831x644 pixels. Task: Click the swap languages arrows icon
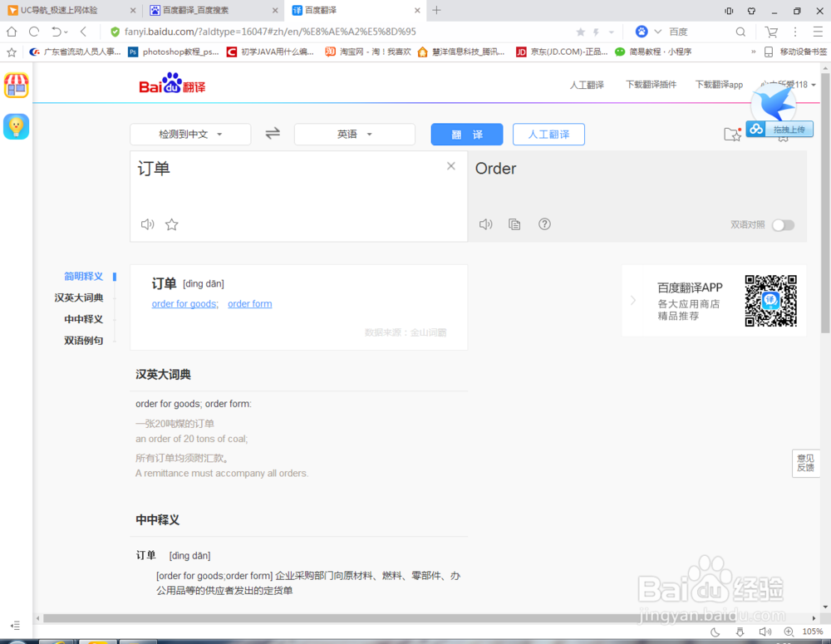click(273, 134)
